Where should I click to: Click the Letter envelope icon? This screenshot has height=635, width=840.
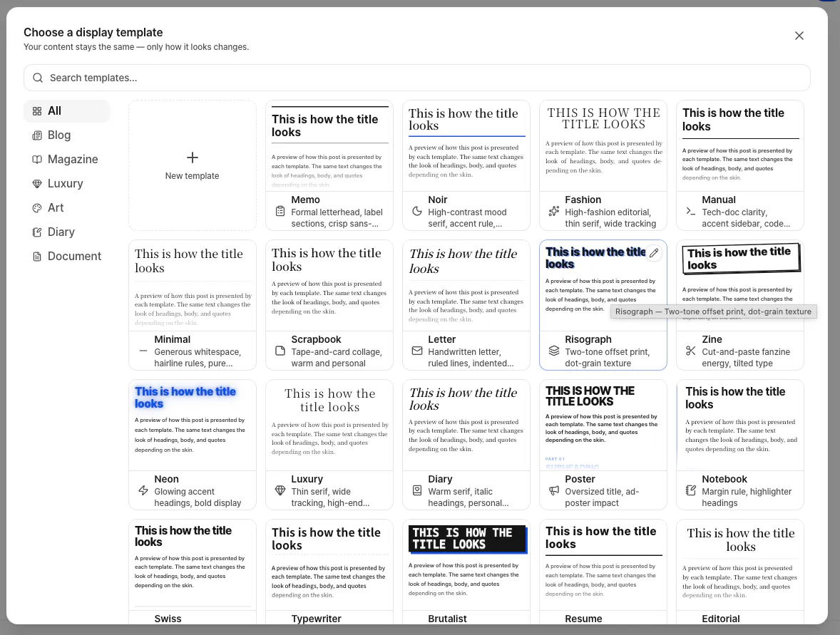(x=416, y=351)
